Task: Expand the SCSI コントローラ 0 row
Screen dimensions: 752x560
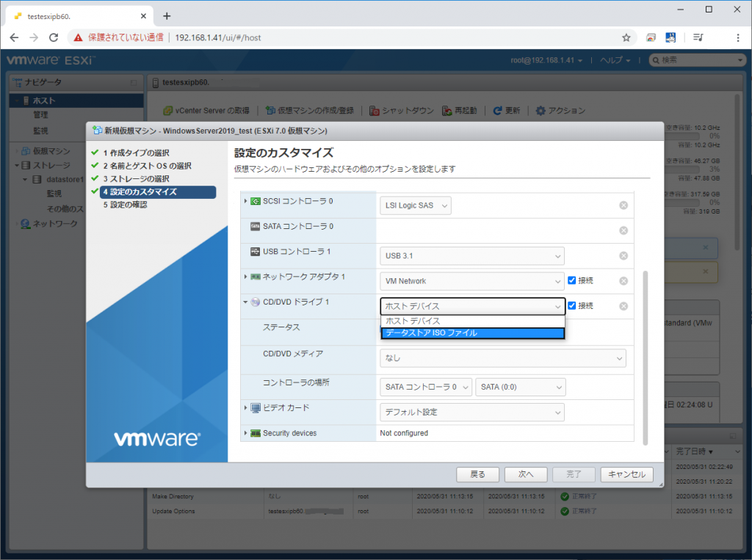Action: 245,201
